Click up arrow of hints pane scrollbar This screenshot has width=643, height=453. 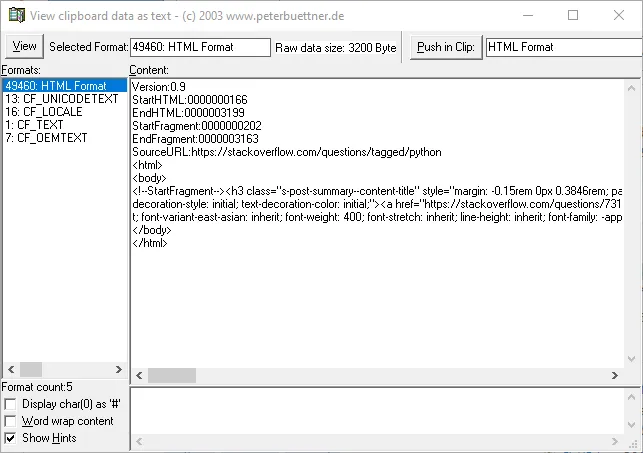632,397
